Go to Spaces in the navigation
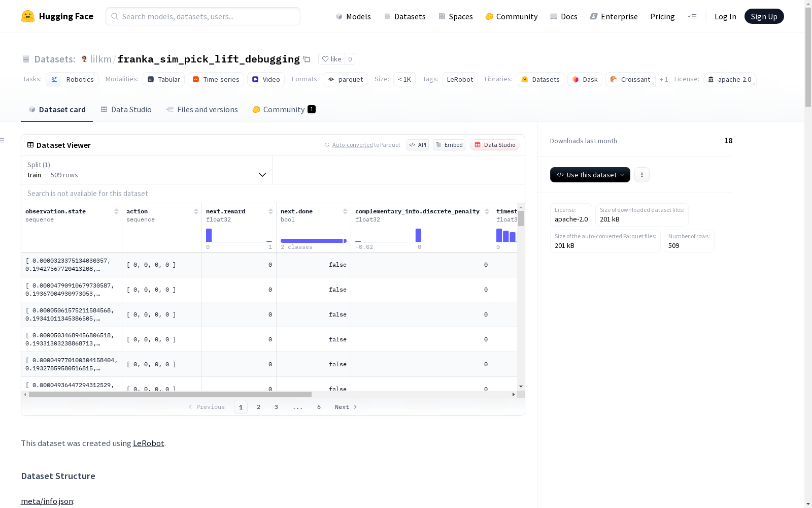 tap(456, 16)
